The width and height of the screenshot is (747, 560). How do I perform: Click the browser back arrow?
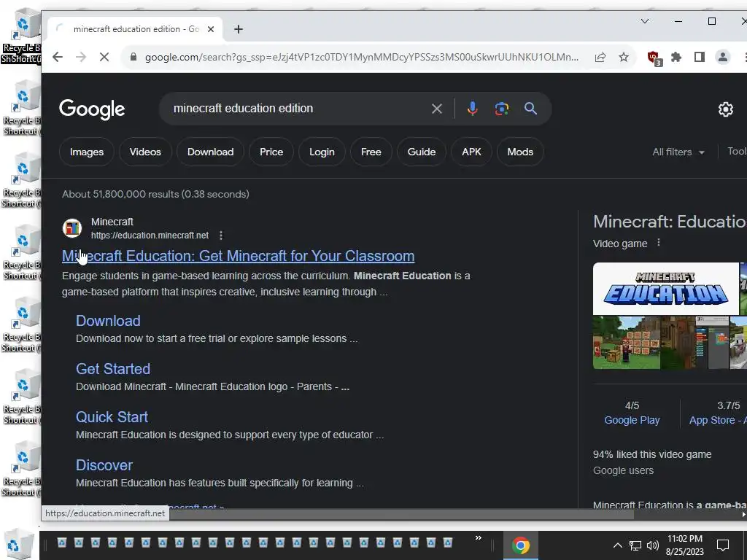point(58,57)
